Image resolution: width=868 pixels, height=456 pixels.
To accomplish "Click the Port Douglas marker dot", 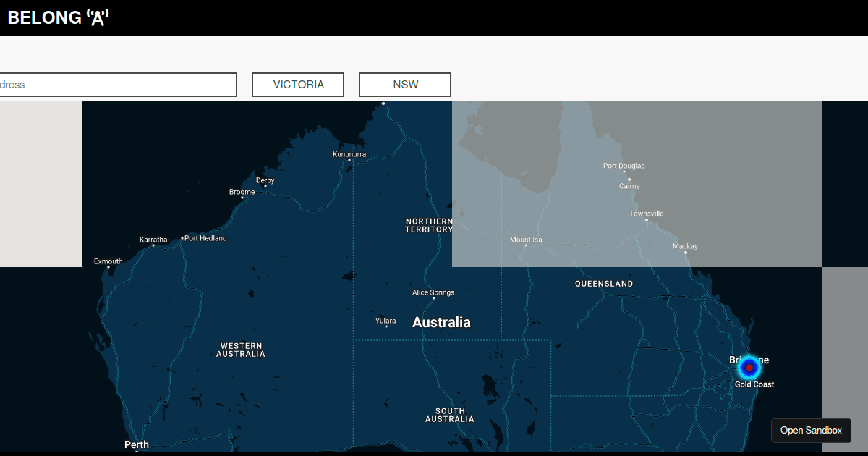I will (624, 172).
